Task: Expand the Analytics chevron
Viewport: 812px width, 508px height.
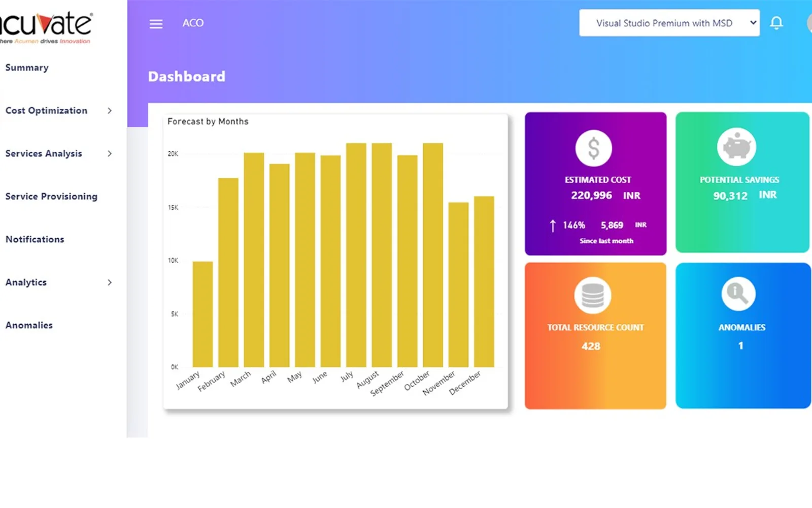Action: [x=109, y=282]
